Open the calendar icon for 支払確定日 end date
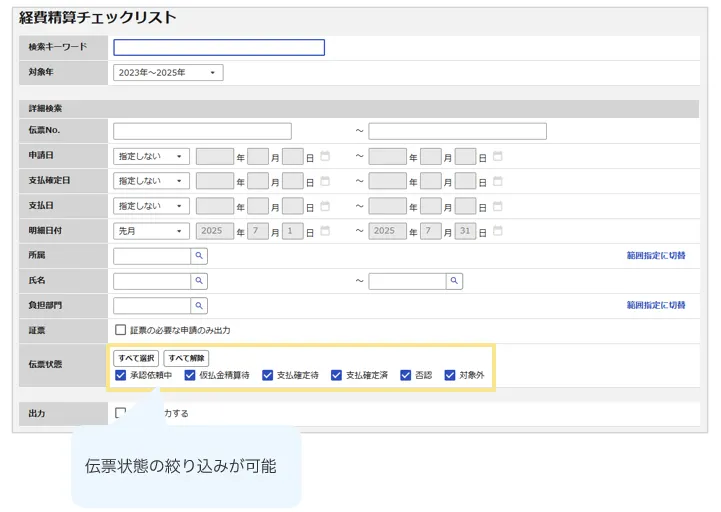This screenshot has width=721, height=512. pyautogui.click(x=497, y=181)
